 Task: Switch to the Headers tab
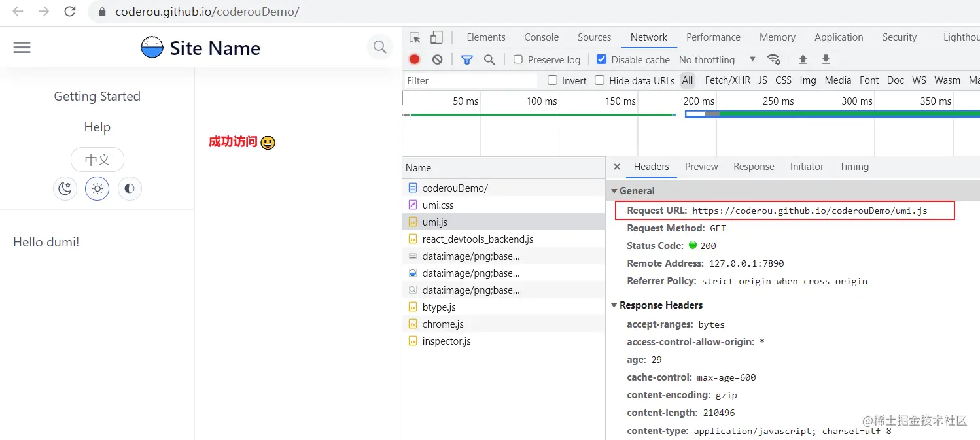tap(652, 167)
